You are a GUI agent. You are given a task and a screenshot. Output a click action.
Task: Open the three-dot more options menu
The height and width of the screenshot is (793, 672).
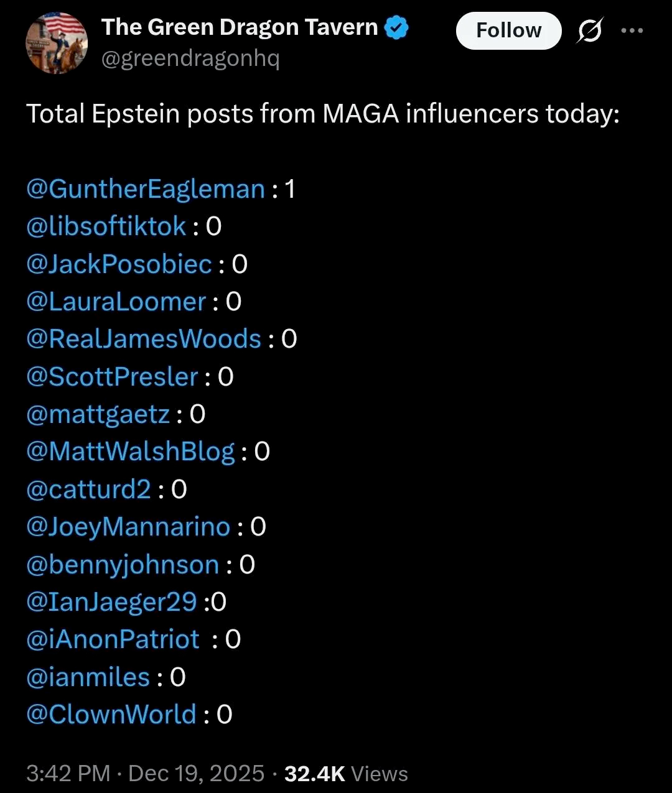[x=632, y=30]
